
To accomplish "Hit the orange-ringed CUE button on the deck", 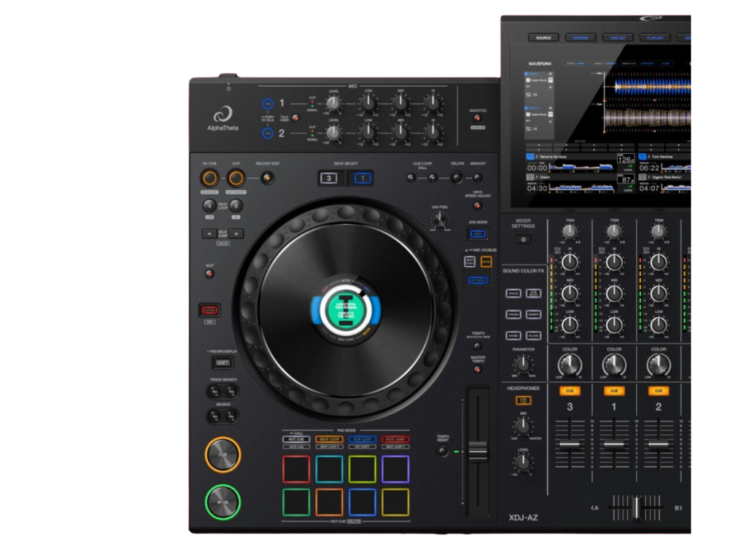I will [222, 455].
